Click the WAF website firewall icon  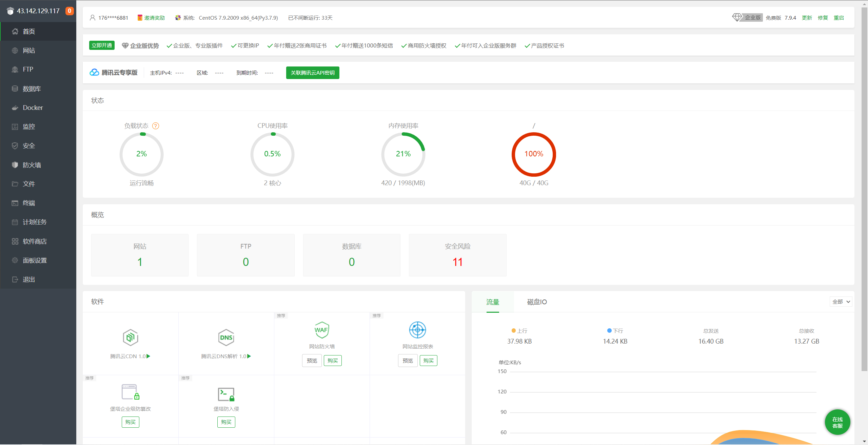321,330
